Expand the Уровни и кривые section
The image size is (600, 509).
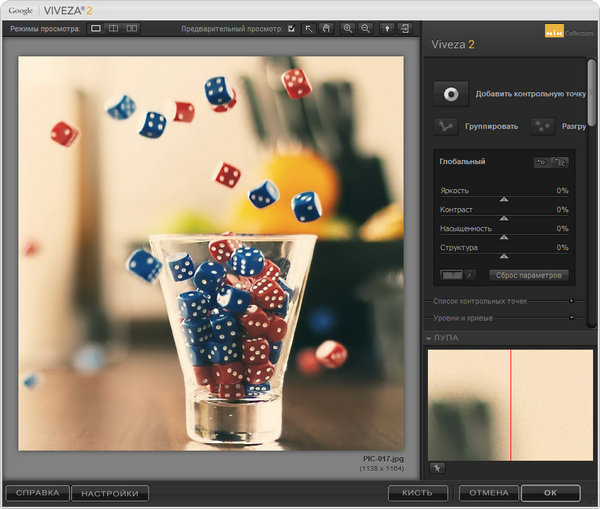tap(571, 318)
